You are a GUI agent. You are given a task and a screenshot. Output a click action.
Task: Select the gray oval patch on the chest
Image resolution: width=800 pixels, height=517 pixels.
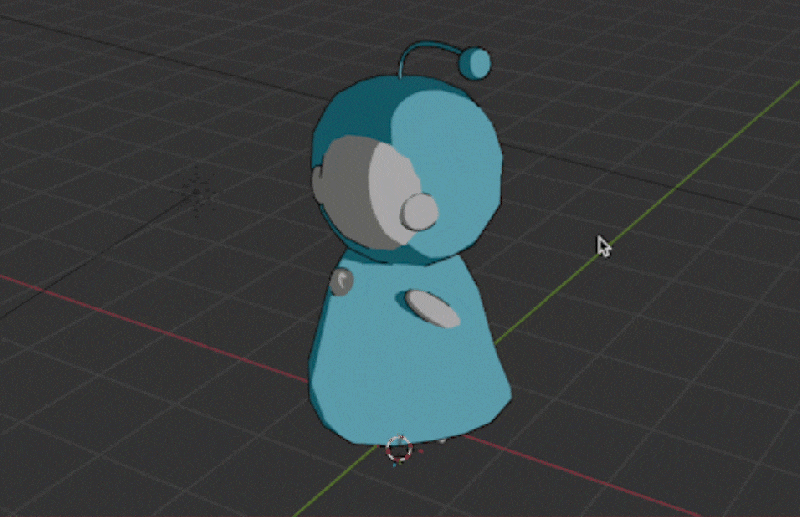tap(433, 309)
